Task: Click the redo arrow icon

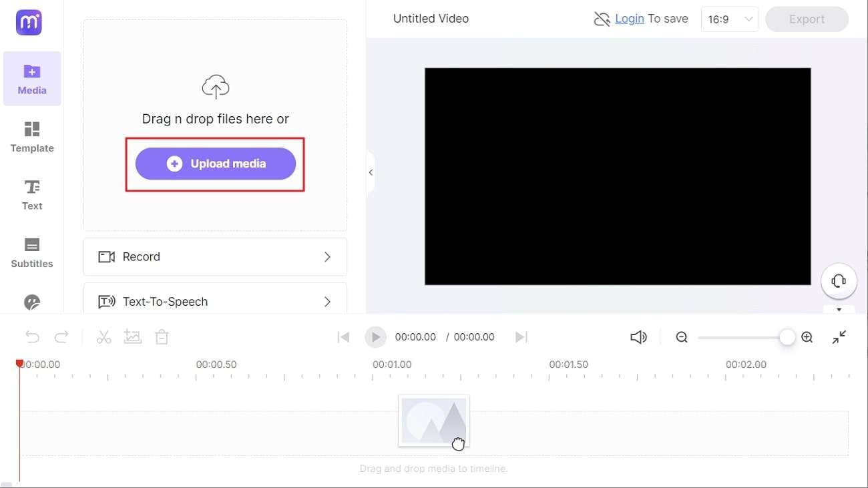Action: 61,336
